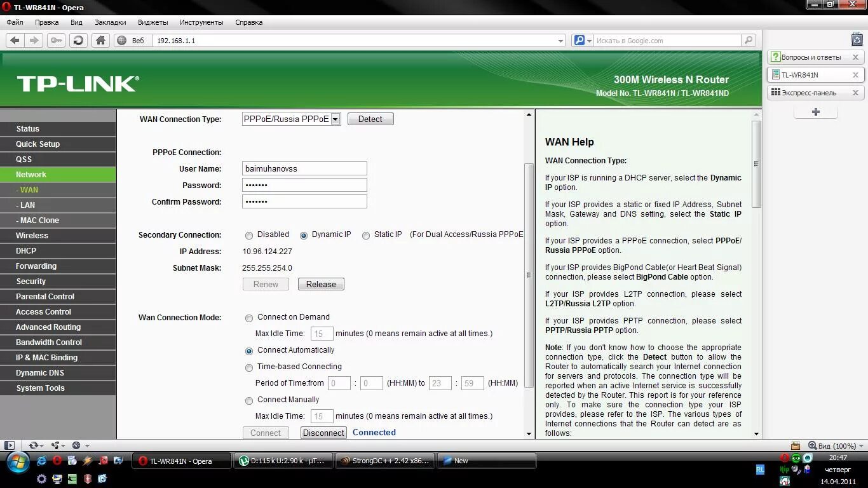Screen dimensions: 868x488
Task: Switch to the µTorrent taskbar window
Action: (283, 461)
